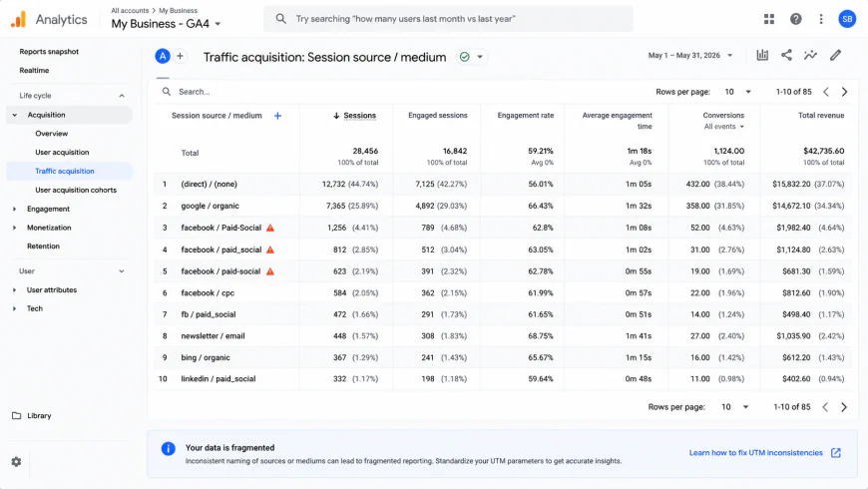Expand the Tech tree item
This screenshot has height=489, width=868.
(14, 309)
